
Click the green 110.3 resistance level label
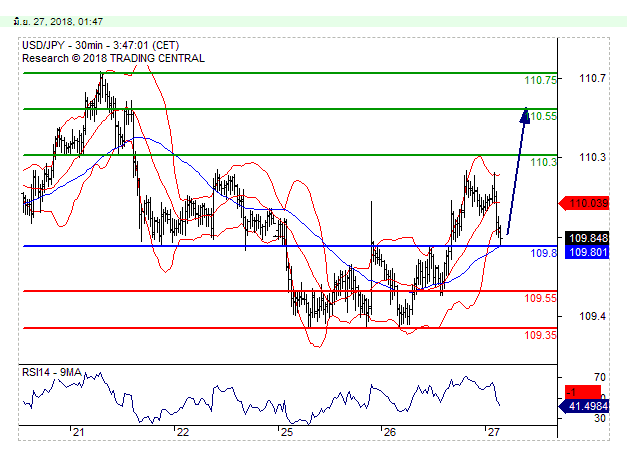[543, 162]
